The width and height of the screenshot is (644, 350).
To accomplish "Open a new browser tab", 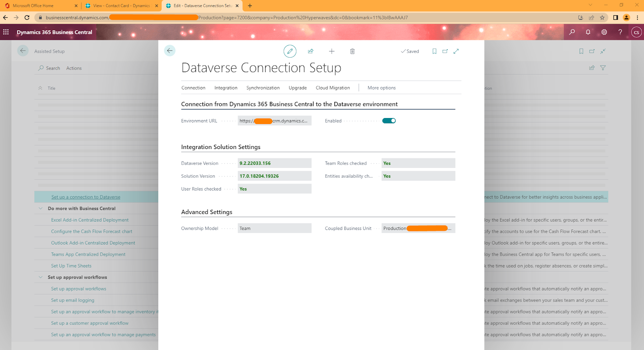I will pos(250,6).
